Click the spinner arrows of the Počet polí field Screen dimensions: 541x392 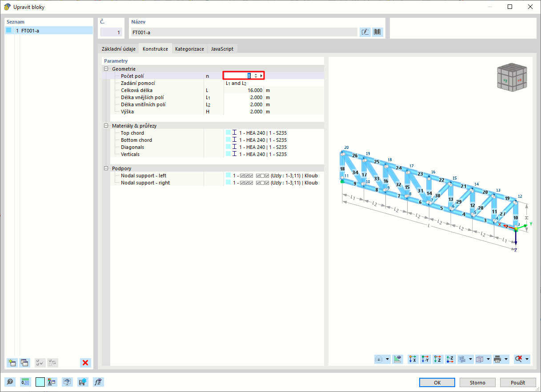pyautogui.click(x=256, y=76)
